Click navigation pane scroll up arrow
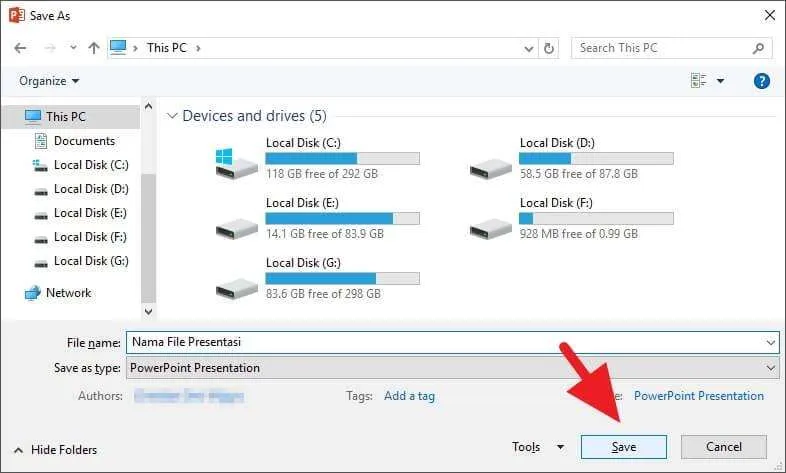 pyautogui.click(x=148, y=106)
